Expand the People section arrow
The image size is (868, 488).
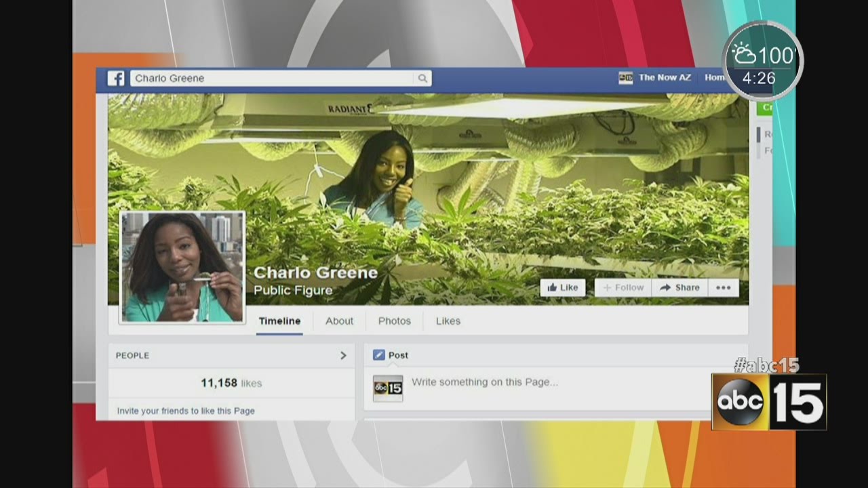click(x=343, y=355)
